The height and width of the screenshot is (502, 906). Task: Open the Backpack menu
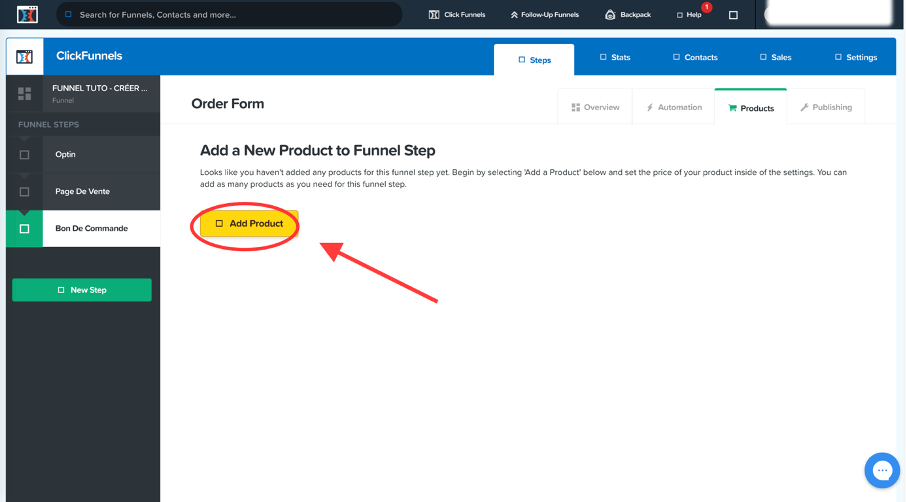click(x=628, y=14)
